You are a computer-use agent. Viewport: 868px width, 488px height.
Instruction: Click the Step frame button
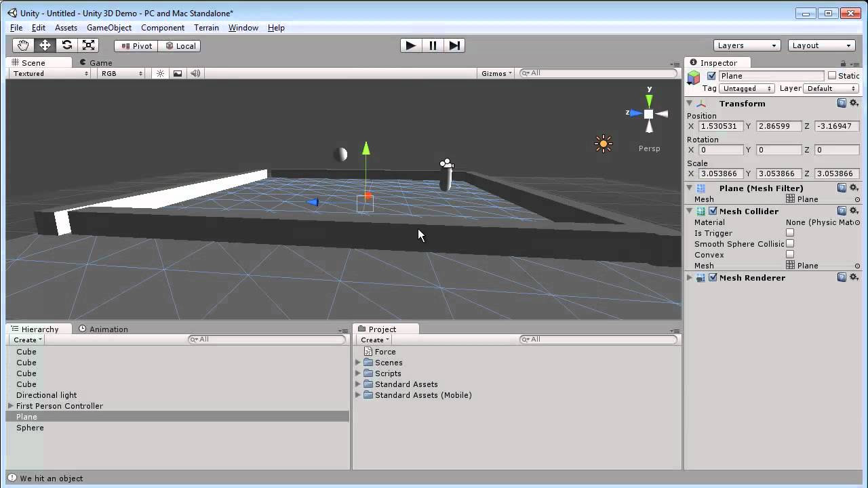point(454,45)
